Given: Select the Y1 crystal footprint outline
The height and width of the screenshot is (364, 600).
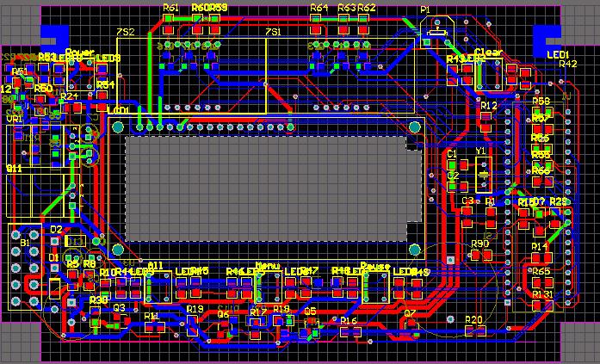Looking at the screenshot, I should 484,175.
